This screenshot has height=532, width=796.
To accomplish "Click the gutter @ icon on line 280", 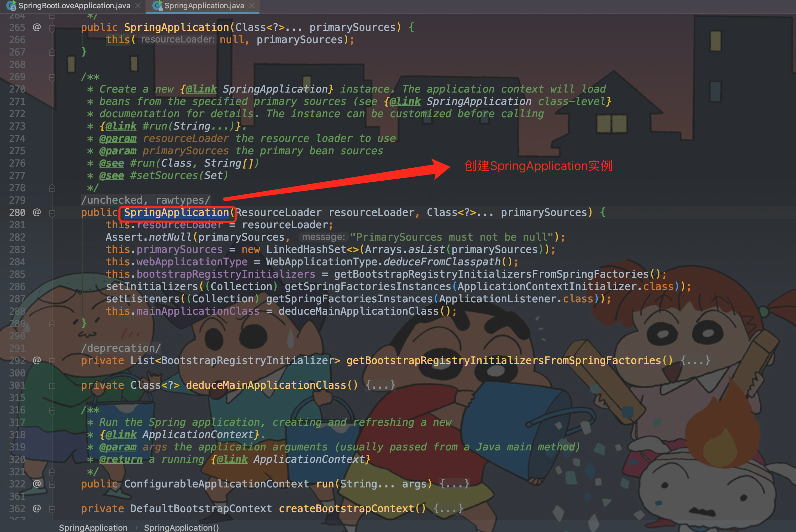I will (x=37, y=212).
